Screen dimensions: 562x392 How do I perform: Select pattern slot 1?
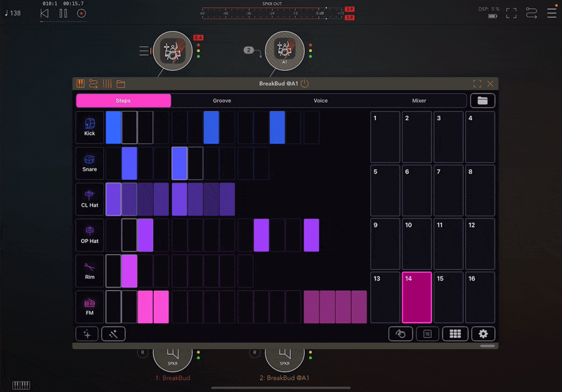pos(385,137)
